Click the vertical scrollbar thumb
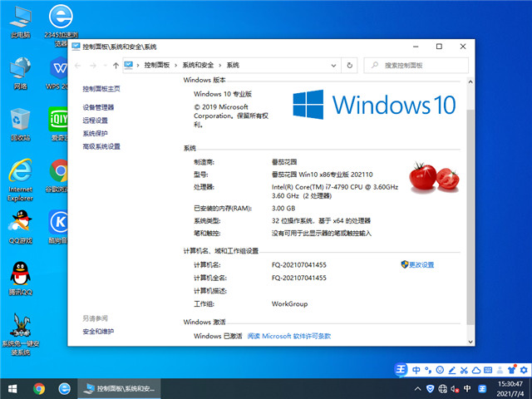 pyautogui.click(x=470, y=217)
